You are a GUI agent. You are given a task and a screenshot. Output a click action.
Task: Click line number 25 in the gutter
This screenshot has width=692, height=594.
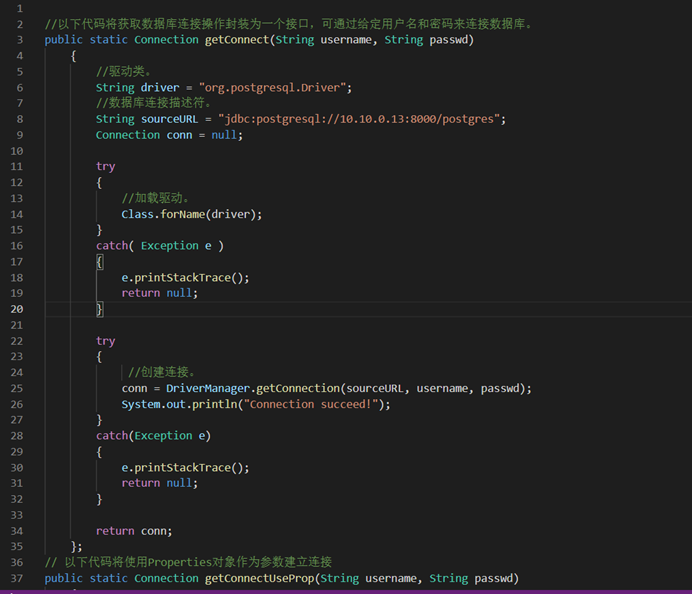[x=17, y=388]
